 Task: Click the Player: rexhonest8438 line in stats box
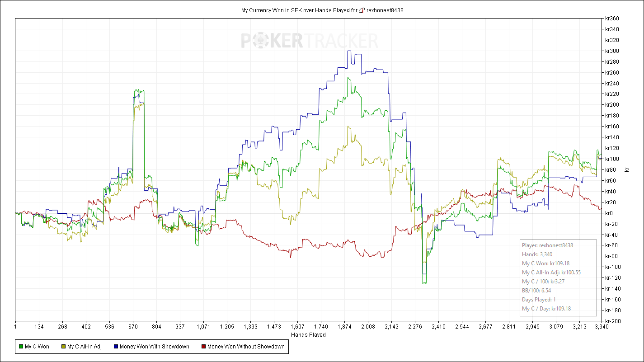[547, 245]
